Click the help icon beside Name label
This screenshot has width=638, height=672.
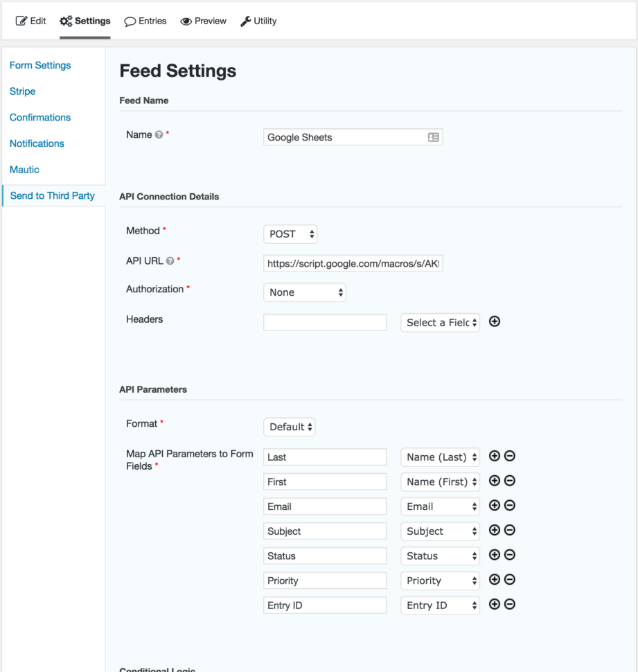tap(159, 134)
